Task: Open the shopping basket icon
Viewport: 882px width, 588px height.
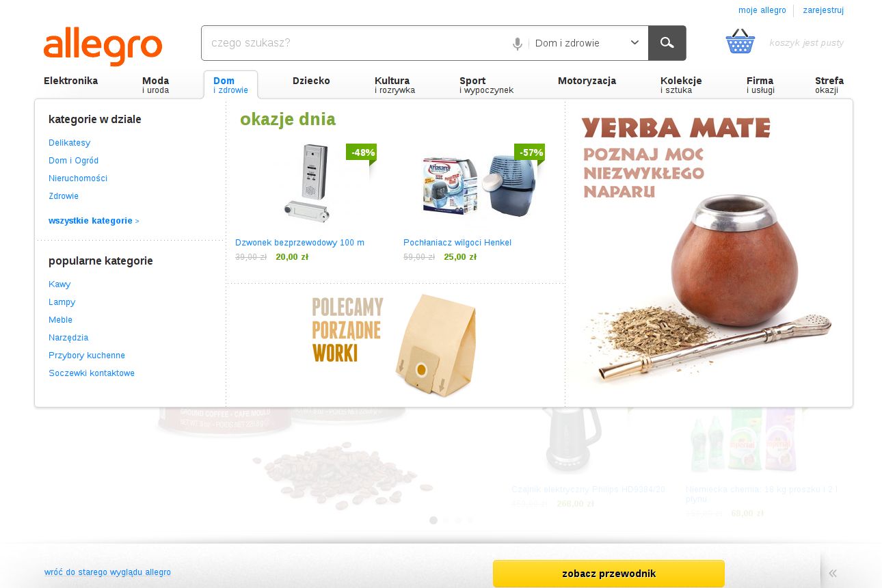Action: [740, 42]
